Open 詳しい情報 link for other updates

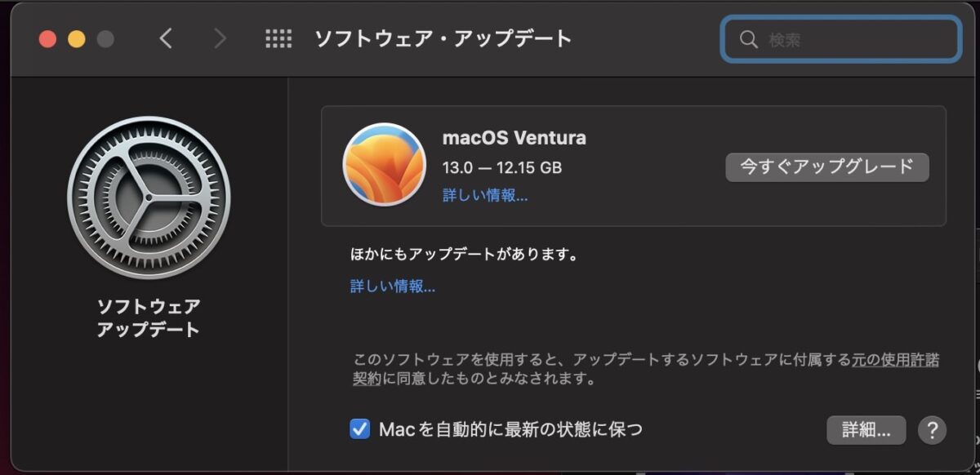click(x=393, y=286)
